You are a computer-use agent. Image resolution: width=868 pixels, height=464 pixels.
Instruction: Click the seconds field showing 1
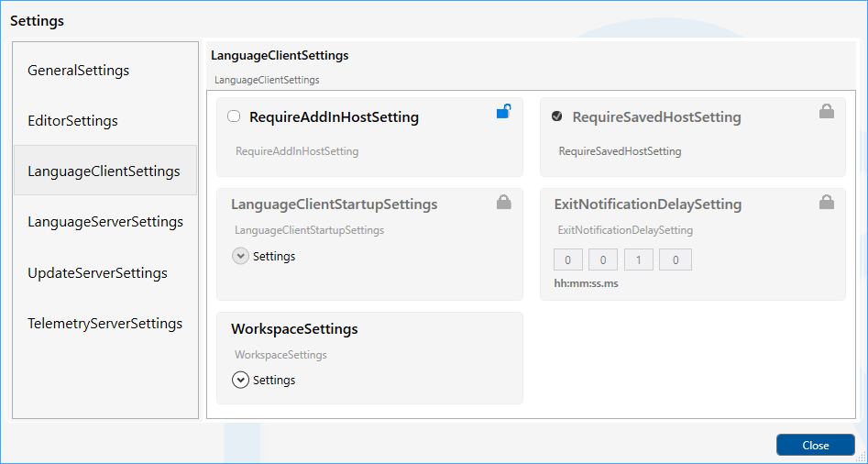click(639, 260)
